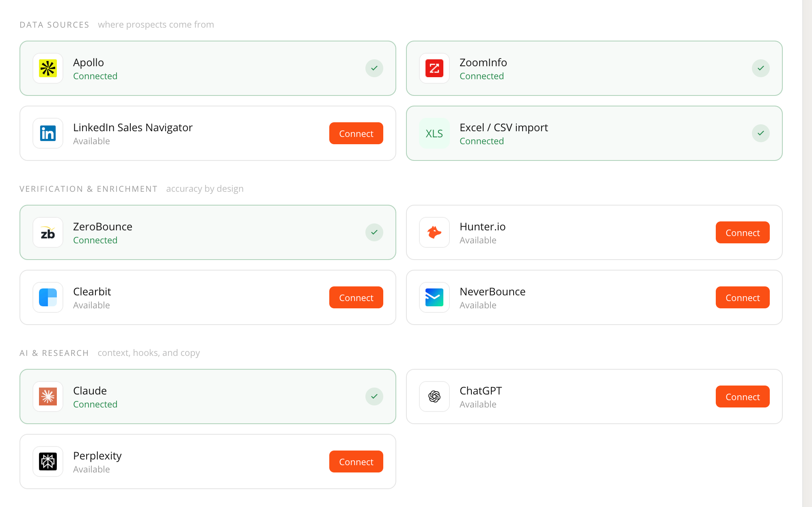
Task: Click the "Perplexity" card title
Action: click(97, 456)
